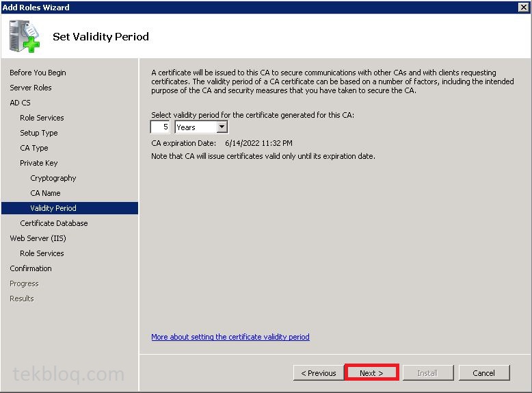Click the Install button
This screenshot has width=532, height=393.
tap(427, 373)
